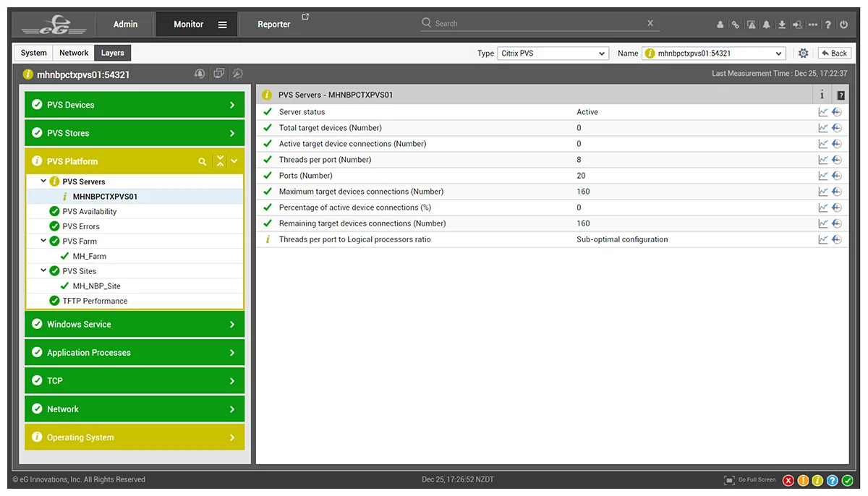Screen dimensions: 868x496
Task: Open the help question mark icon
Action: coord(828,25)
